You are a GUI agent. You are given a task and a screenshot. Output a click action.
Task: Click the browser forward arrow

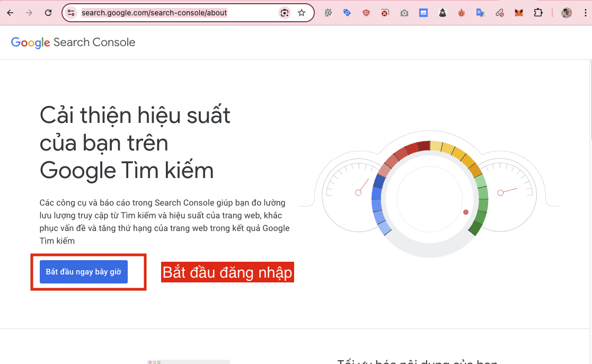pyautogui.click(x=29, y=13)
